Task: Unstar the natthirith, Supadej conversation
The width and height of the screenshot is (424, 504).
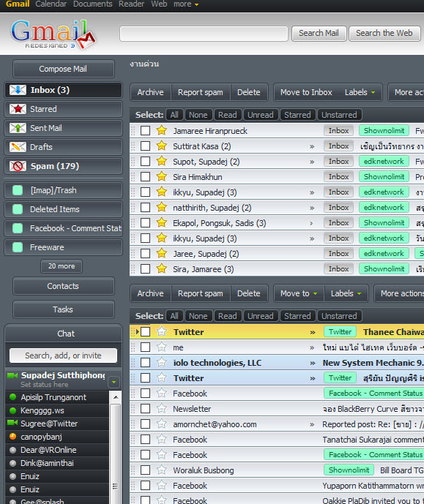Action: pyautogui.click(x=162, y=207)
